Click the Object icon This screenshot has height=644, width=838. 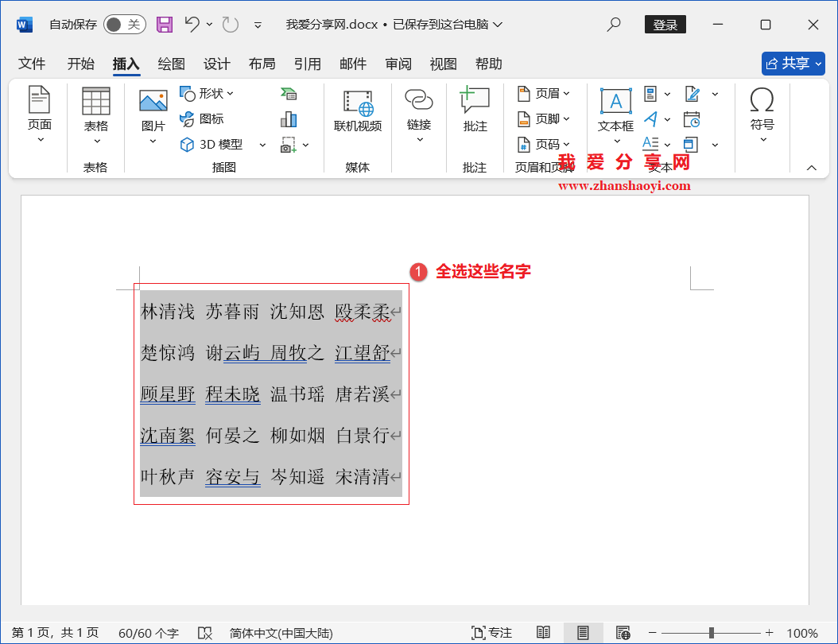click(x=691, y=144)
